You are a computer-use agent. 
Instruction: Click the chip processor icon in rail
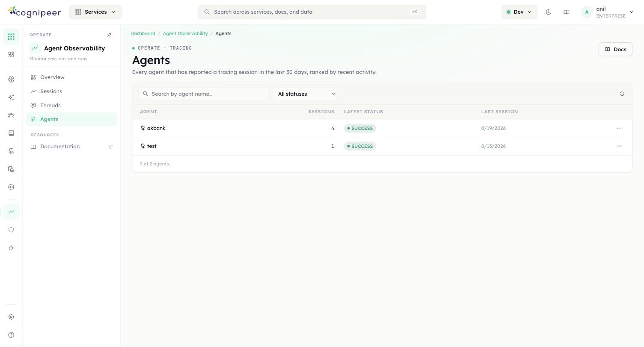click(11, 187)
